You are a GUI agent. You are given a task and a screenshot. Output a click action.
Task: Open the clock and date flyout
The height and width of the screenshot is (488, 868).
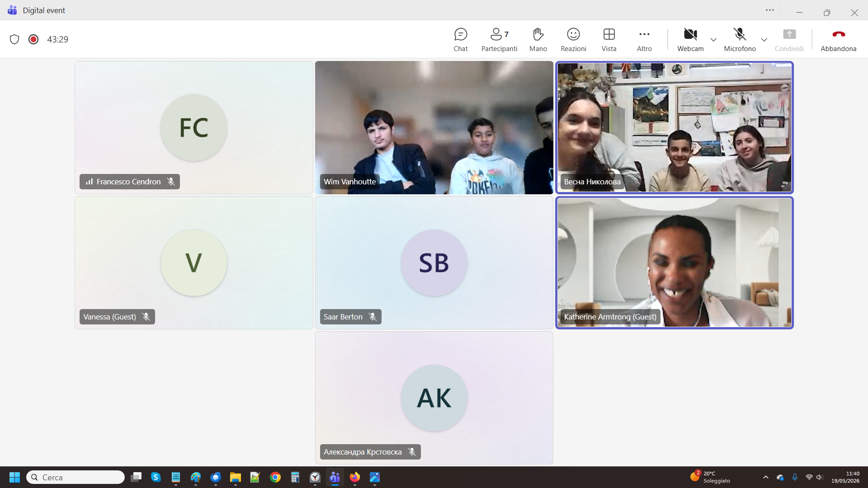[845, 477]
